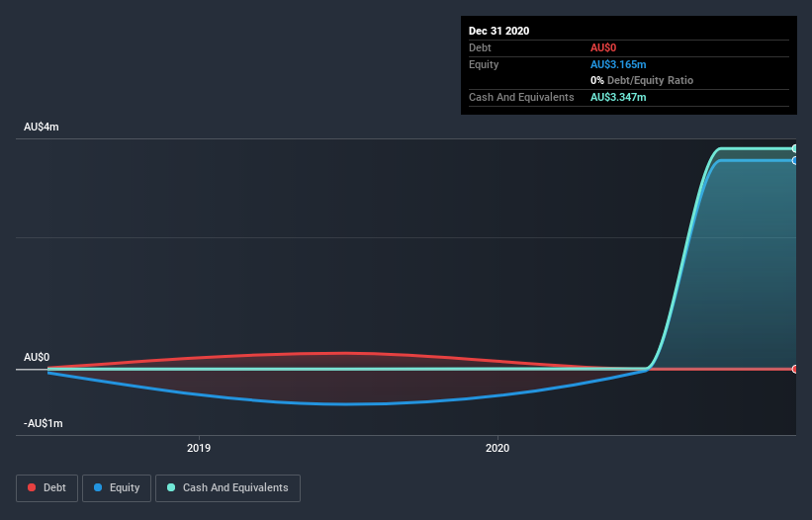Viewport: 812px width, 520px height.
Task: Click the 2020 x-axis label
Action: (497, 448)
